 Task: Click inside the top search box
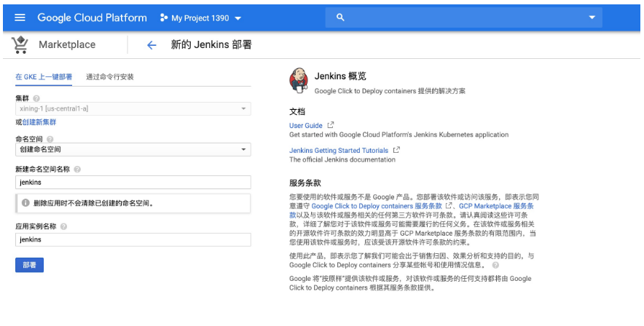pyautogui.click(x=464, y=17)
